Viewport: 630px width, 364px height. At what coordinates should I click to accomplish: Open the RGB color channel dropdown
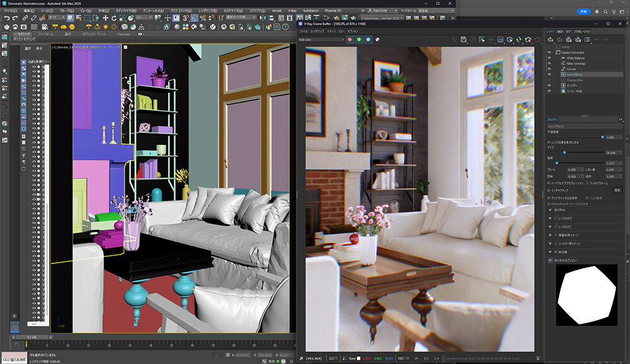click(x=319, y=40)
